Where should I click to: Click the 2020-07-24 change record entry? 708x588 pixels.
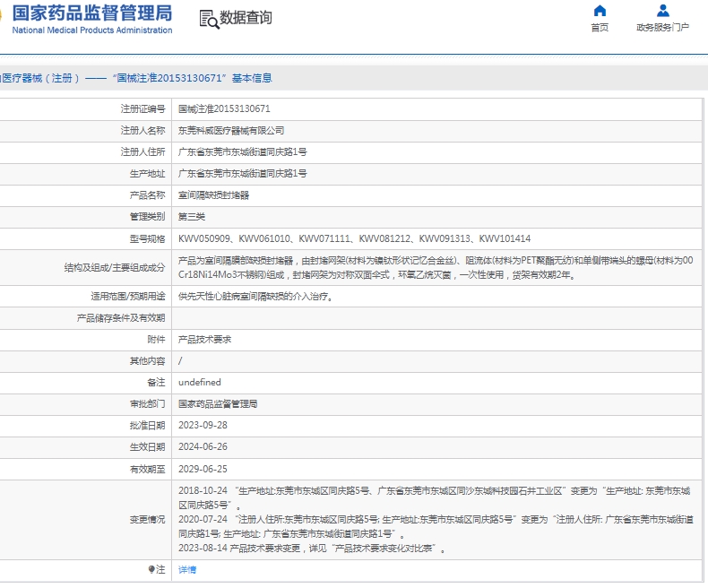coord(436,526)
